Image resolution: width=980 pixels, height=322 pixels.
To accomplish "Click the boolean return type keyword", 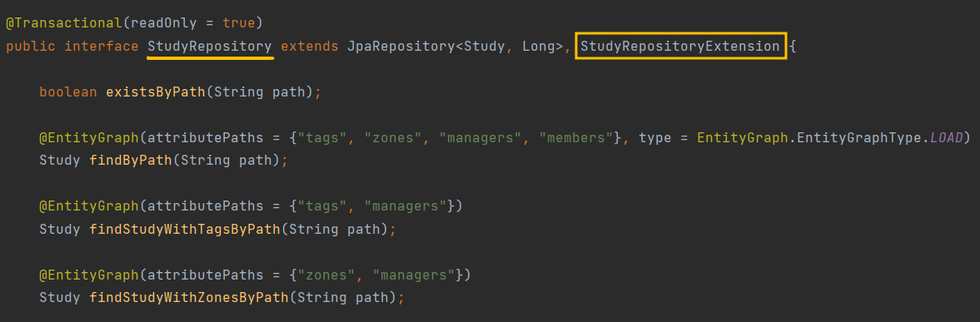I will coord(68,92).
